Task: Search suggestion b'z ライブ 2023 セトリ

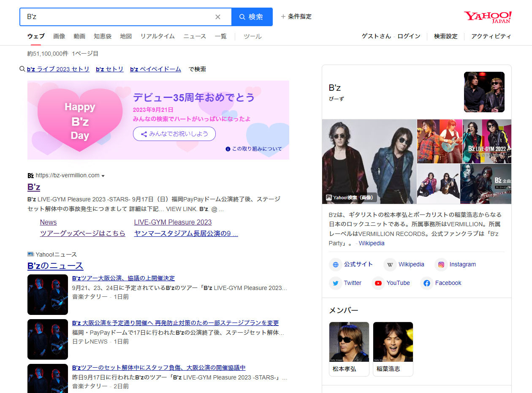Action: [58, 69]
